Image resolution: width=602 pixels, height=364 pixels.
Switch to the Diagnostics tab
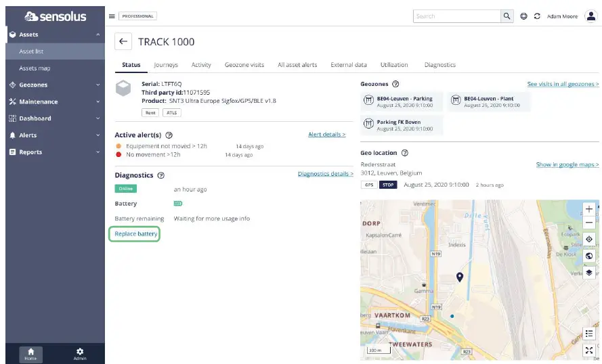440,65
